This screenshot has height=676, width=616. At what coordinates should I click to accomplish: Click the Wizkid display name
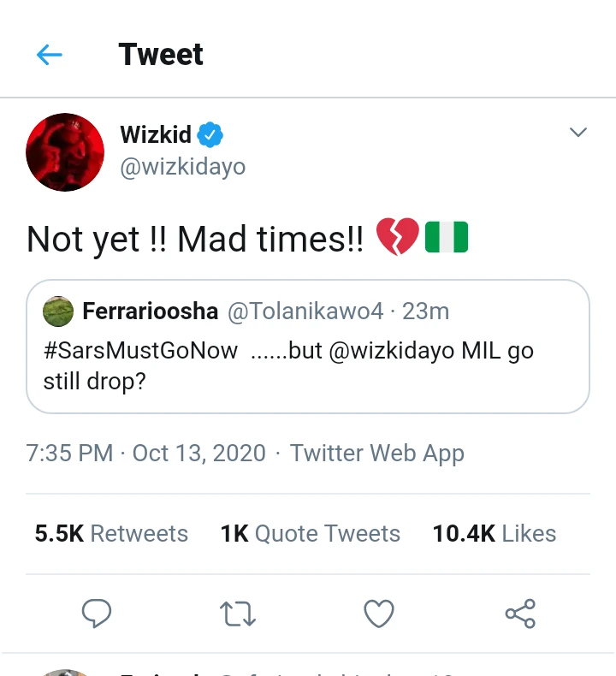coord(156,134)
